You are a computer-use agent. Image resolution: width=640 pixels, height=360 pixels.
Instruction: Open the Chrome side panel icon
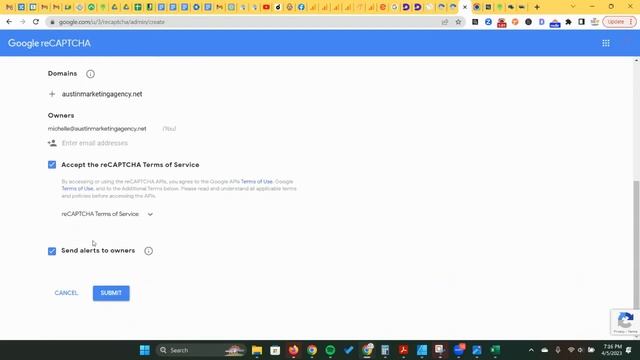[x=581, y=22]
